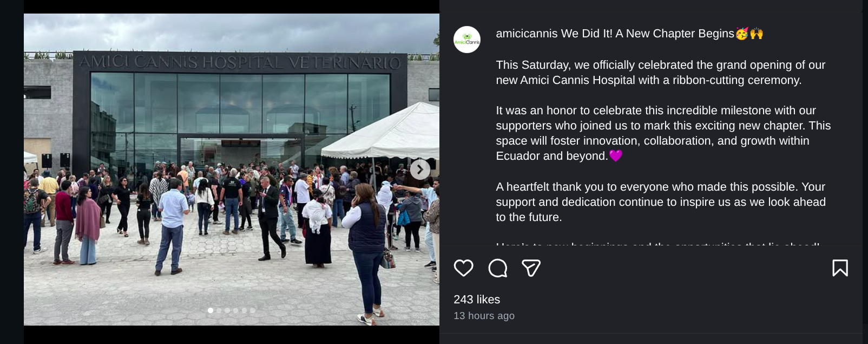Screen dimensions: 868x344
Task: View the 243 likes list
Action: point(477,300)
